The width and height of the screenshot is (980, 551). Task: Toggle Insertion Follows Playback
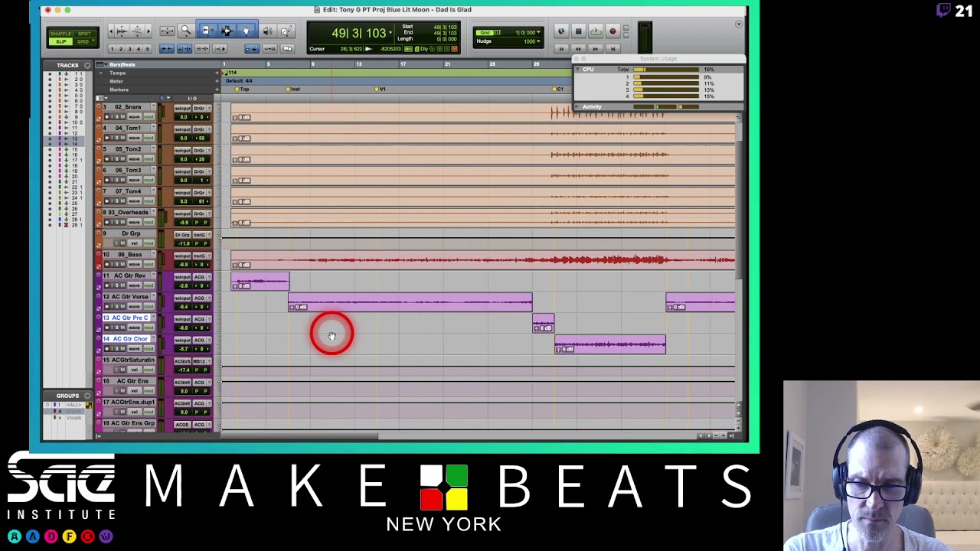(220, 48)
